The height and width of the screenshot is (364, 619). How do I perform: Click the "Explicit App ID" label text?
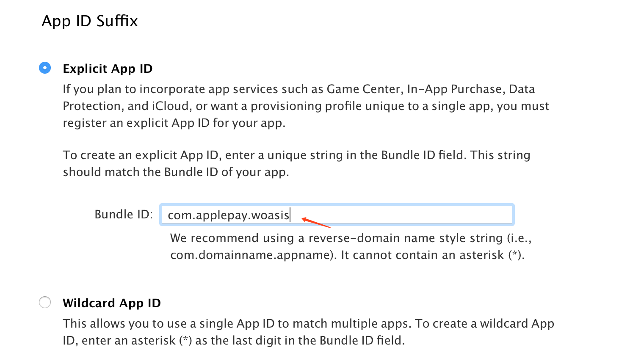tap(108, 69)
